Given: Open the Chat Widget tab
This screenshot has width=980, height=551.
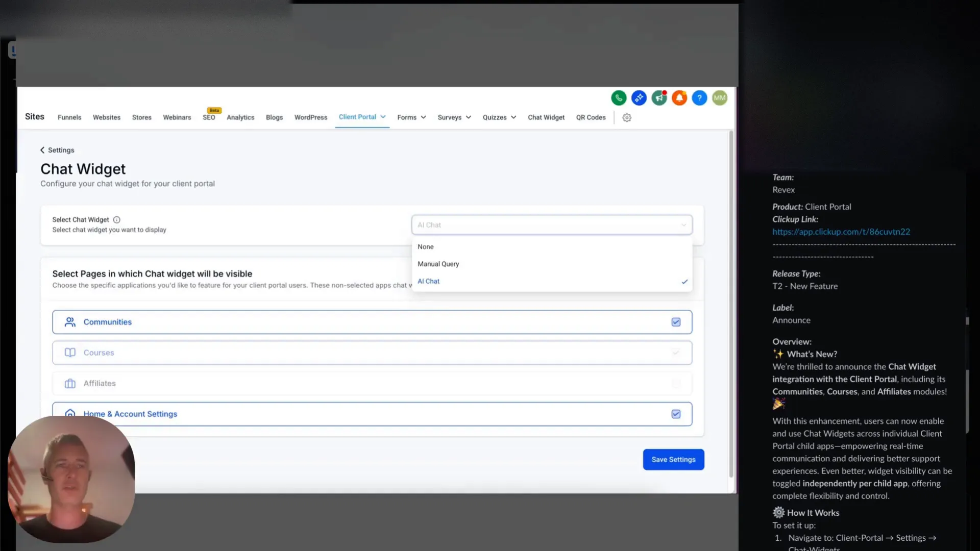Looking at the screenshot, I should (x=546, y=117).
